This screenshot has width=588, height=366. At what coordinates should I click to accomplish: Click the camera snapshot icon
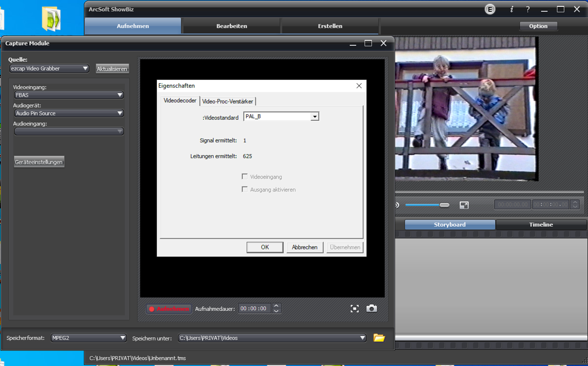click(x=371, y=309)
